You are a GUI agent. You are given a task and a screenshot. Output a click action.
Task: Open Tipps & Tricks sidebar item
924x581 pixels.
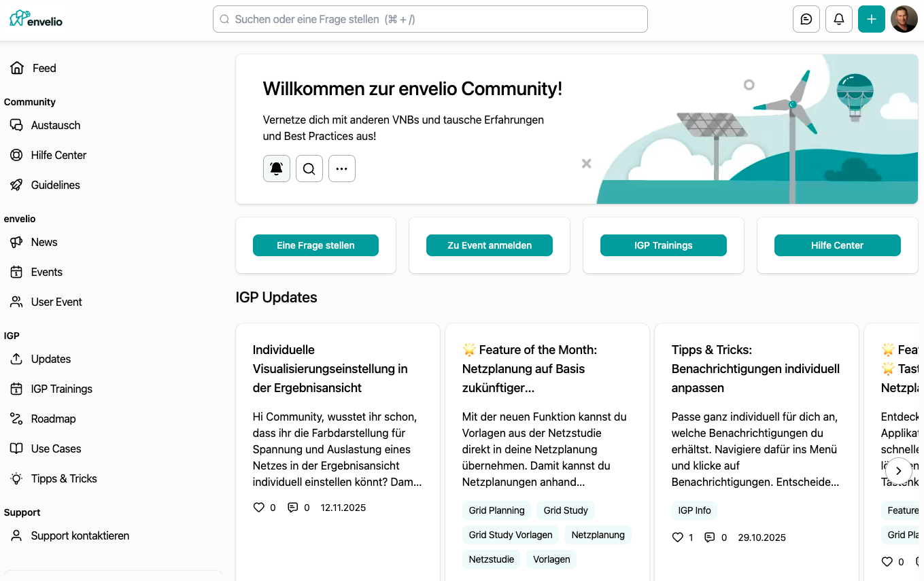tap(63, 478)
